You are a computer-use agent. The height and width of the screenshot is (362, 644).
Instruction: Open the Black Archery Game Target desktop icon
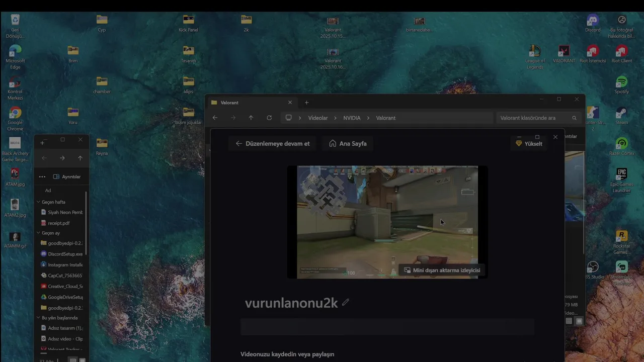click(15, 149)
